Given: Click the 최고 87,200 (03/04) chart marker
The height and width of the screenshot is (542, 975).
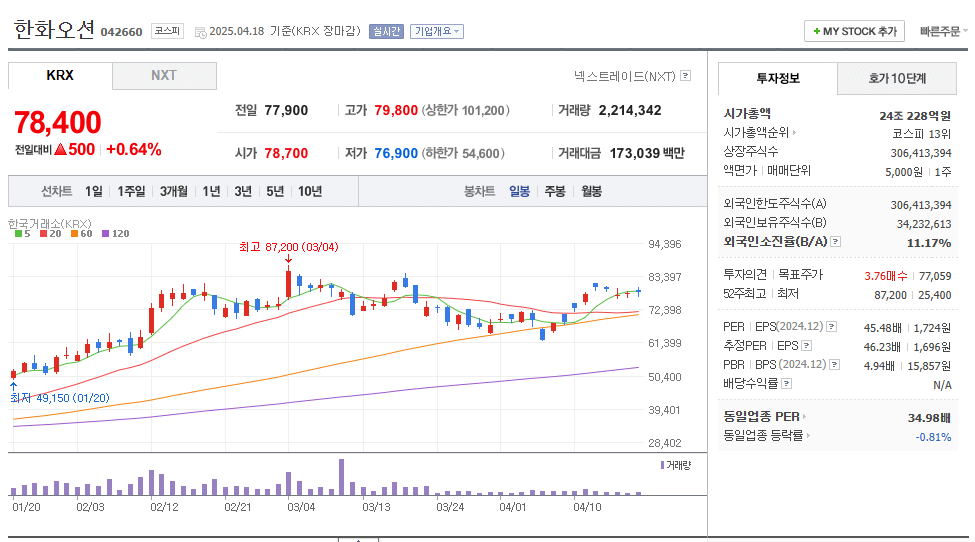Looking at the screenshot, I should (x=289, y=247).
